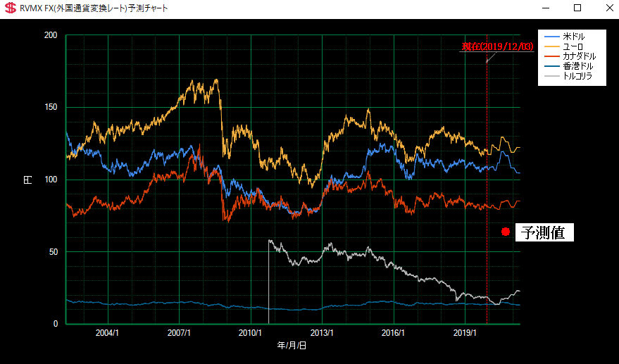Select the ユーロ legend entry
Screen dimensions: 619x364
point(573,46)
